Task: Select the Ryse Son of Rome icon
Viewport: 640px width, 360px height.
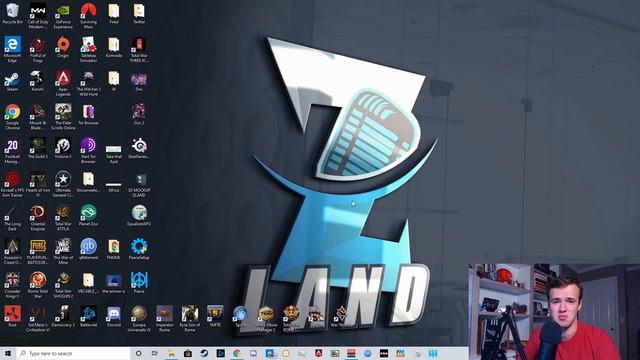Action: (x=189, y=319)
